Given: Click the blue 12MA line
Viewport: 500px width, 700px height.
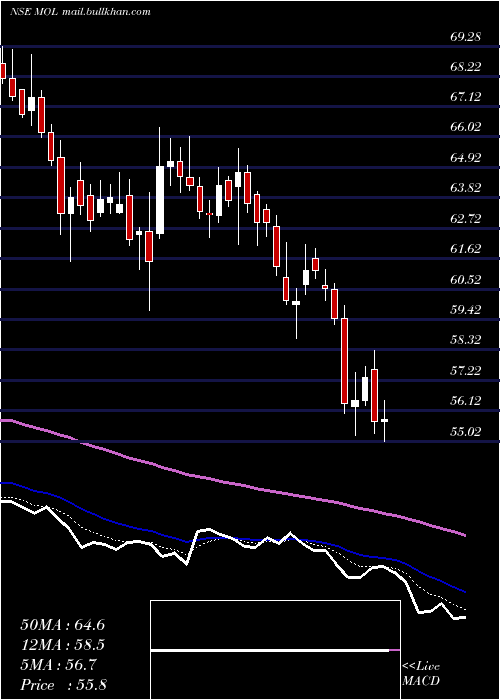Looking at the screenshot, I should (x=232, y=540).
